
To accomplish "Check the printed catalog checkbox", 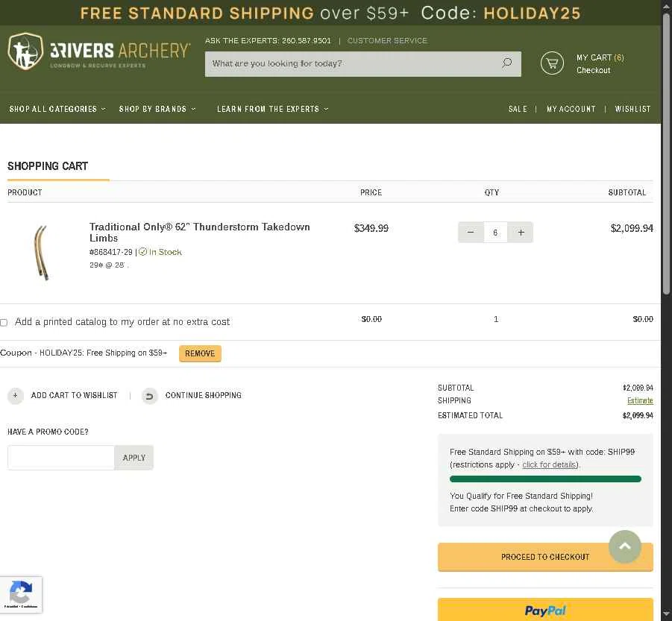I will [4, 323].
